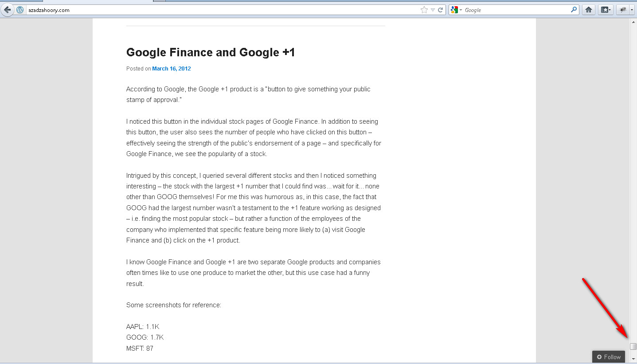
Task: Click the vertical scrollbar thumb
Action: point(633,346)
